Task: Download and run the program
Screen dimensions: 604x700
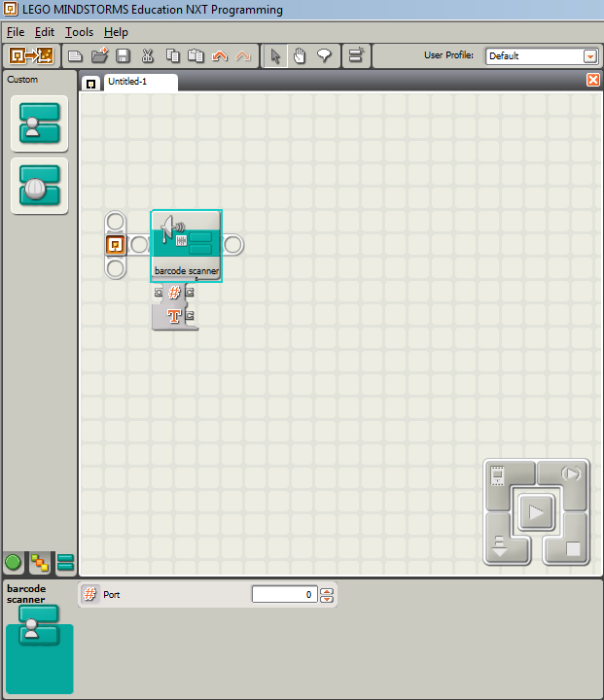Action: coord(536,511)
